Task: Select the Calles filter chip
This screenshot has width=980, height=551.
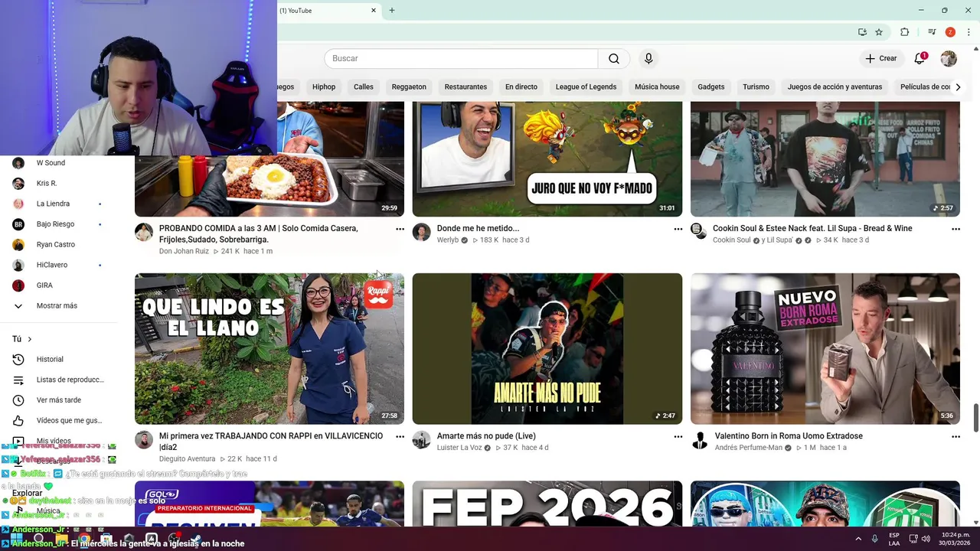Action: (364, 86)
